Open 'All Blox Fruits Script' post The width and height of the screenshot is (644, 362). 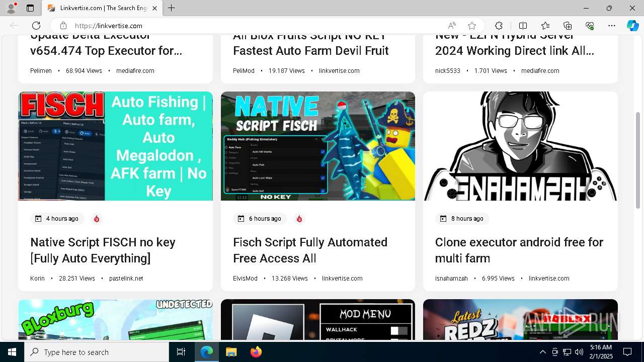coord(310,45)
